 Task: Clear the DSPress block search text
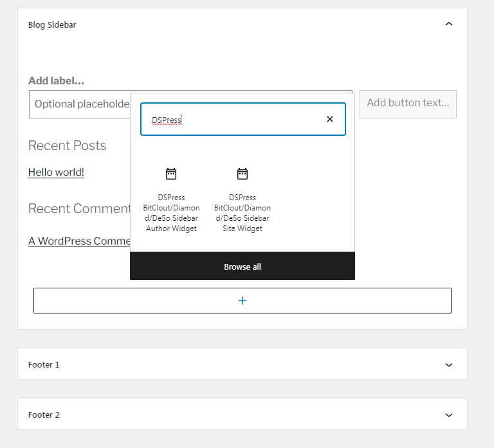(x=330, y=119)
